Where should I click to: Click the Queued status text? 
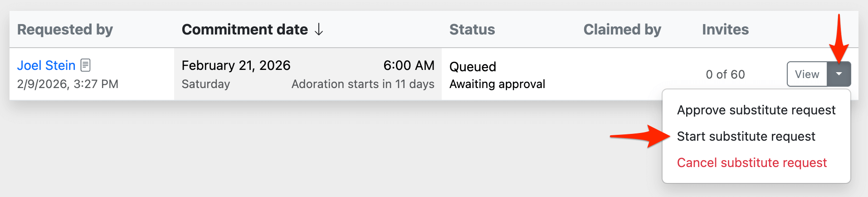pos(473,67)
